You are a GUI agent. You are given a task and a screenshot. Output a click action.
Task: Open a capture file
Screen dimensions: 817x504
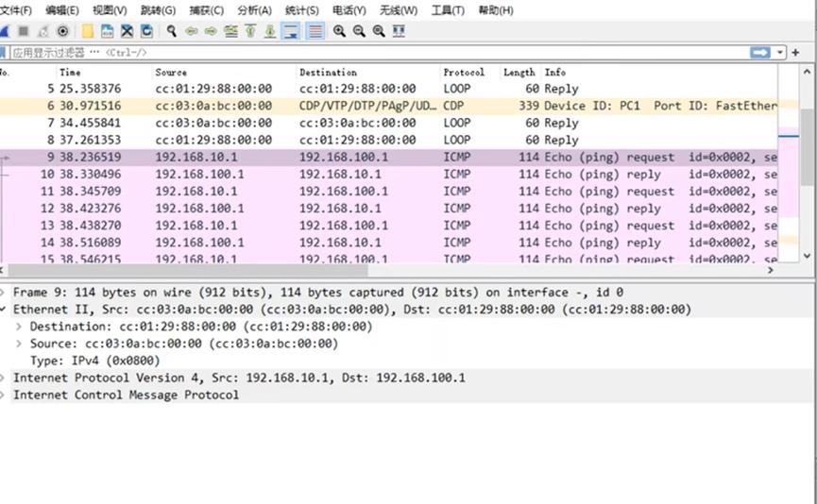pyautogui.click(x=88, y=31)
